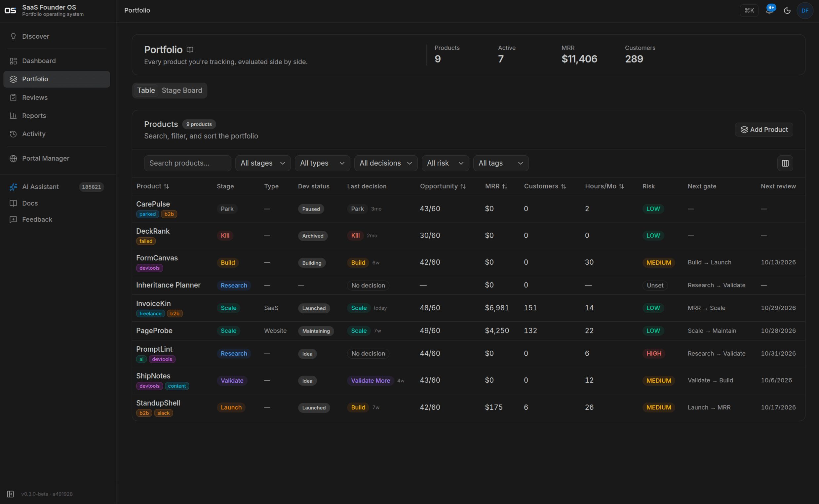The height and width of the screenshot is (504, 819).
Task: Open the InvoiceKin product row
Action: tap(468, 308)
